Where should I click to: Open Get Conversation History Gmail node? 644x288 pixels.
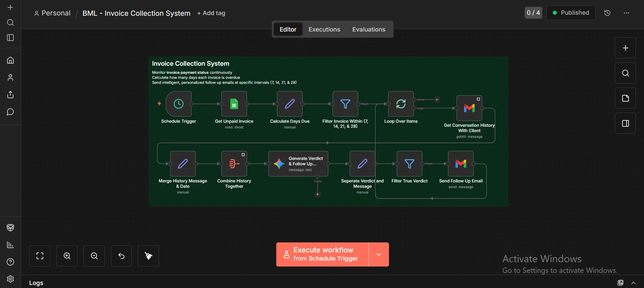(469, 108)
